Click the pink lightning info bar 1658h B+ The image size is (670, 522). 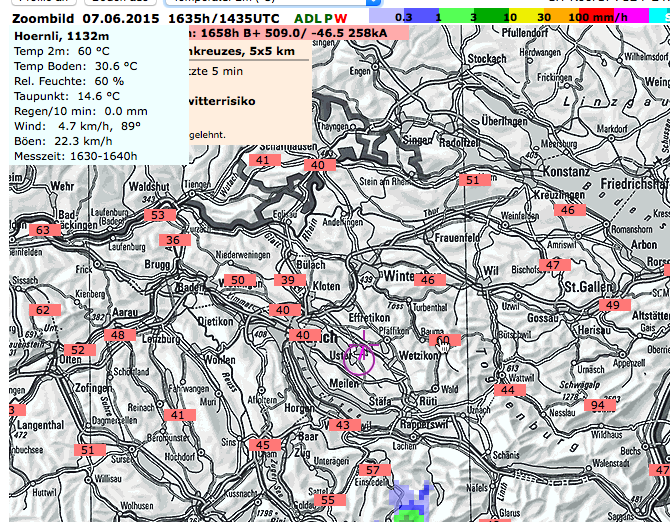tap(299, 33)
